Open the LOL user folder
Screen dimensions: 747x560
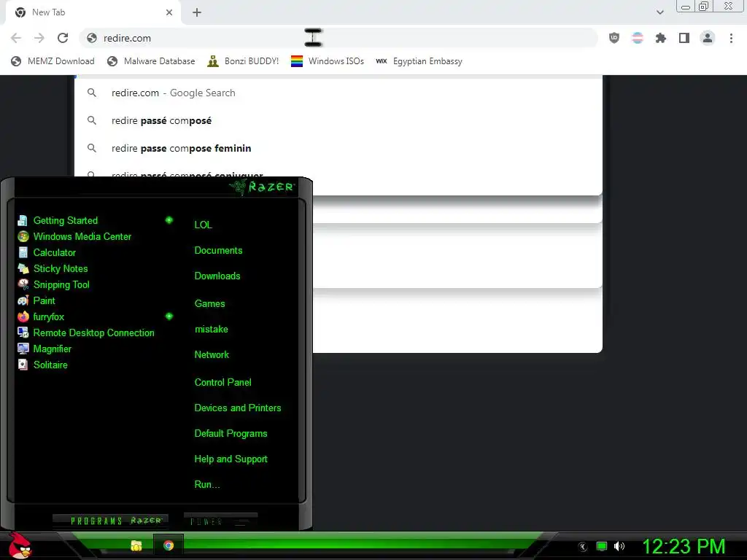(x=203, y=225)
